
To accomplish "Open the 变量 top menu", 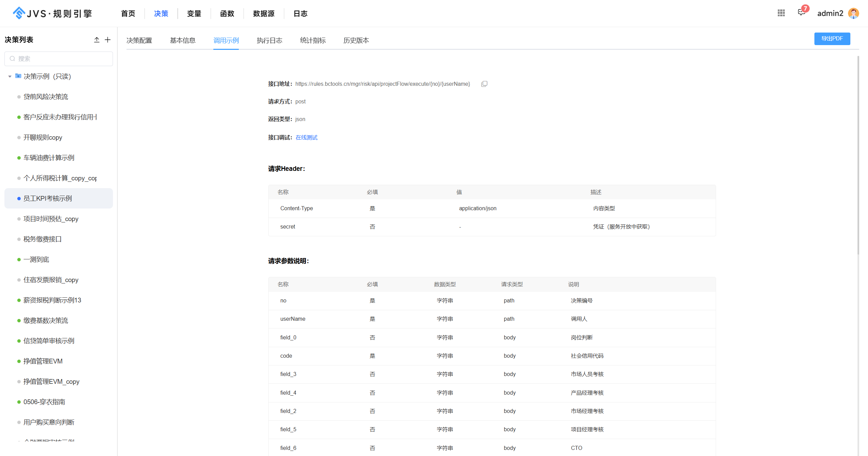I will coord(194,14).
